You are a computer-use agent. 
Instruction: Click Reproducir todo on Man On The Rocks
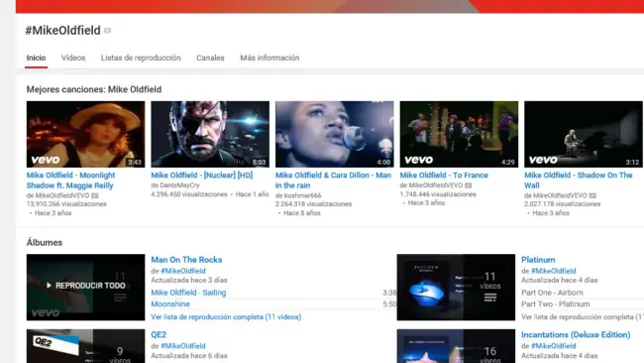pyautogui.click(x=85, y=286)
